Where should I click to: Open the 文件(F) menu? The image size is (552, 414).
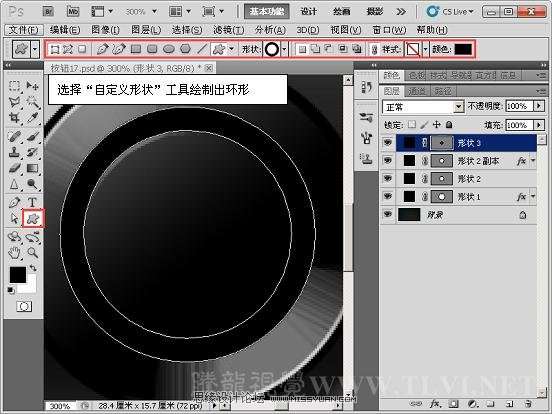pos(24,30)
